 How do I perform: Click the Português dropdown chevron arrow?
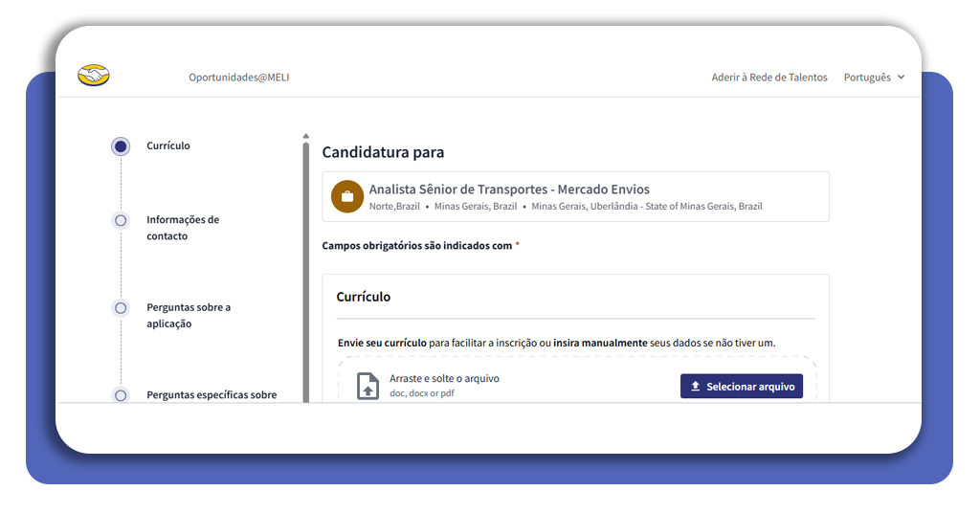coord(901,77)
